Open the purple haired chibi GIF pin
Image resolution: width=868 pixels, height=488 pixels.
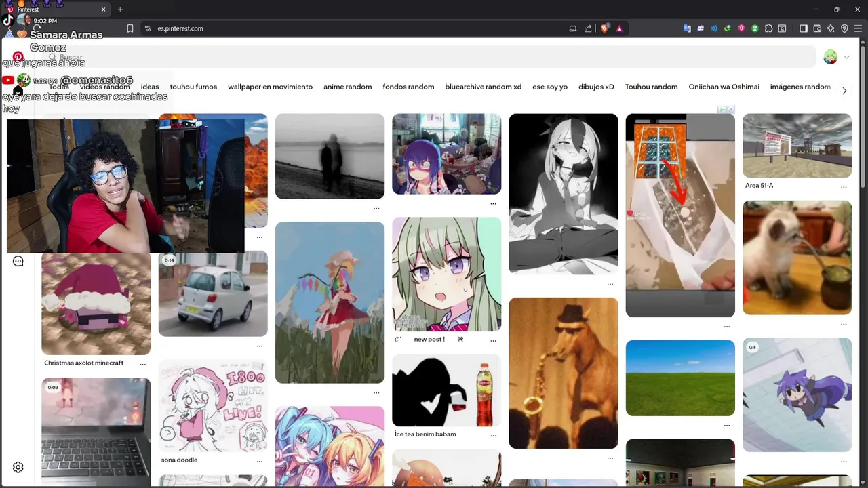(x=797, y=395)
